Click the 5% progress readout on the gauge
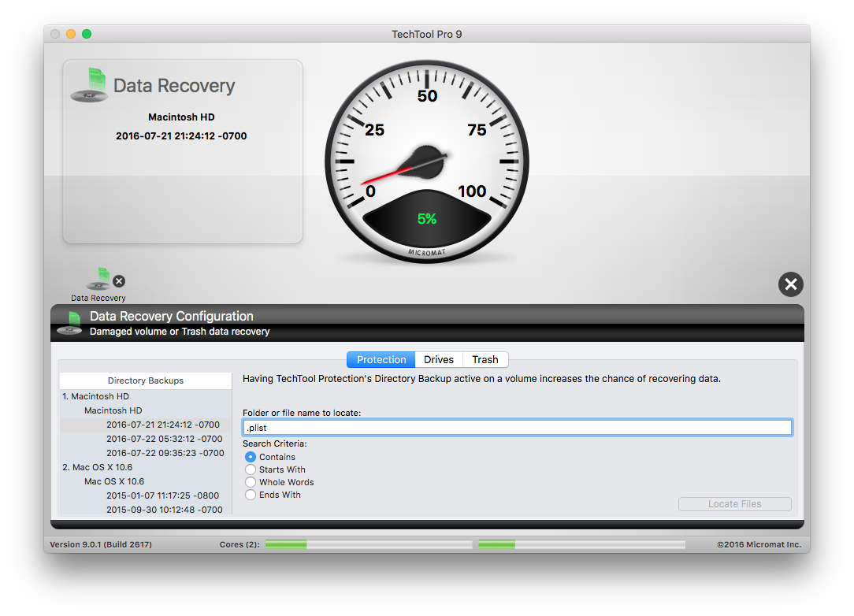Image resolution: width=854 pixels, height=616 pixels. point(427,219)
